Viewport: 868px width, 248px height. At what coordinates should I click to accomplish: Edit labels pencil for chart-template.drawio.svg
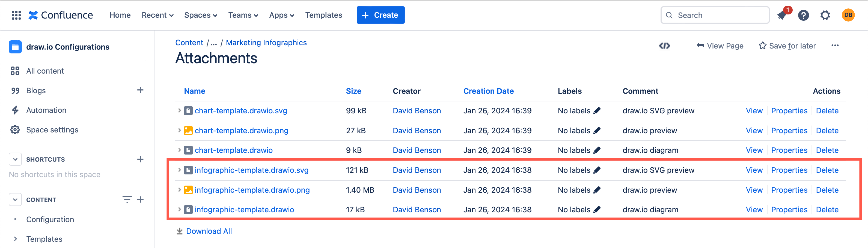pyautogui.click(x=597, y=110)
